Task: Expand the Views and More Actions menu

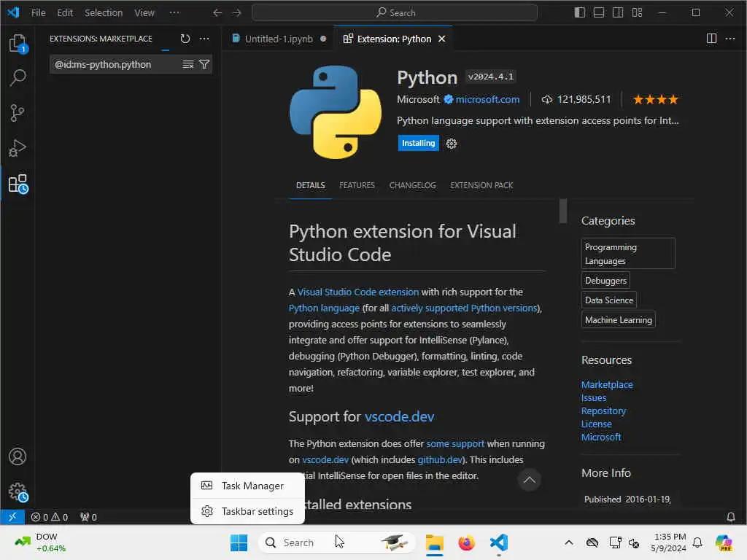Action: pyautogui.click(x=204, y=39)
